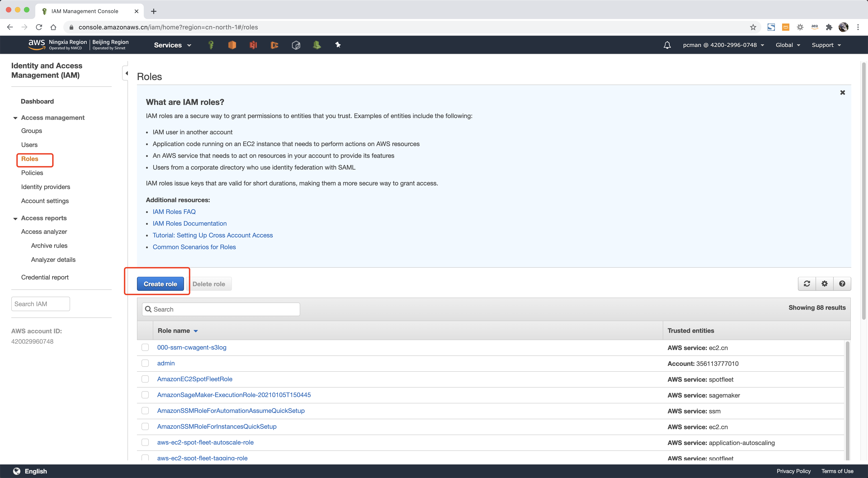Open the aea browser extension
The image size is (868, 478).
tap(814, 27)
